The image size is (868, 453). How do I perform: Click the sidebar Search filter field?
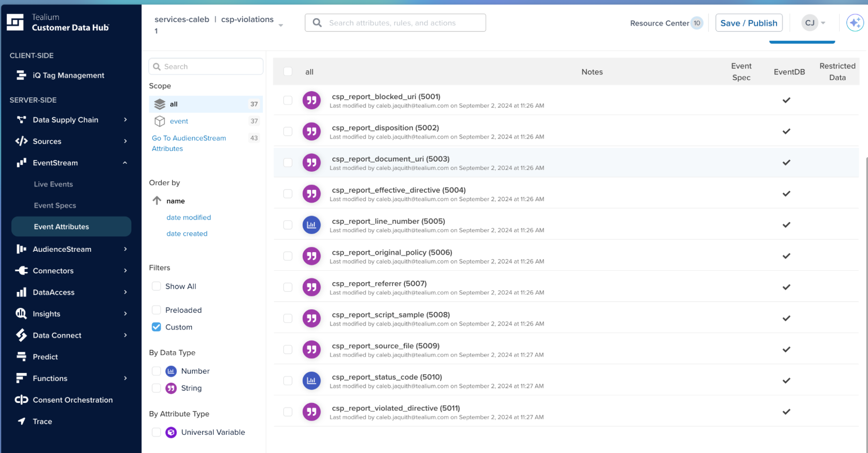(x=206, y=66)
